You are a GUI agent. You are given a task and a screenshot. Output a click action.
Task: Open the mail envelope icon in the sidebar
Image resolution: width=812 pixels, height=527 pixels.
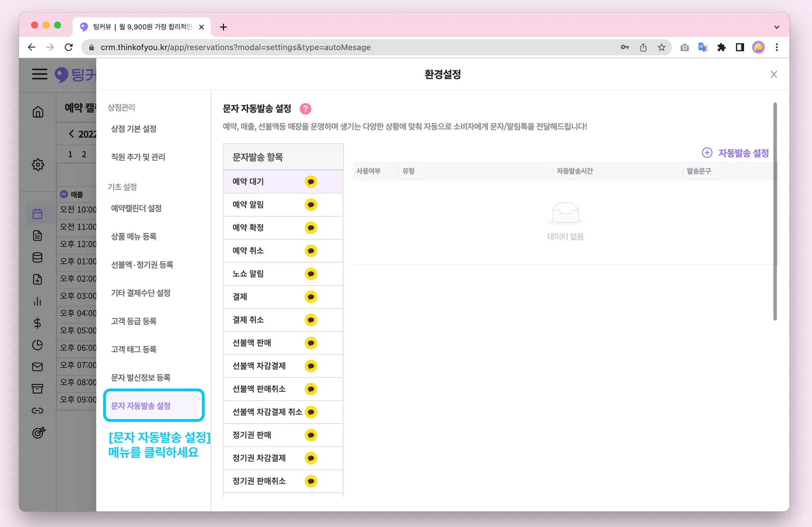[37, 367]
